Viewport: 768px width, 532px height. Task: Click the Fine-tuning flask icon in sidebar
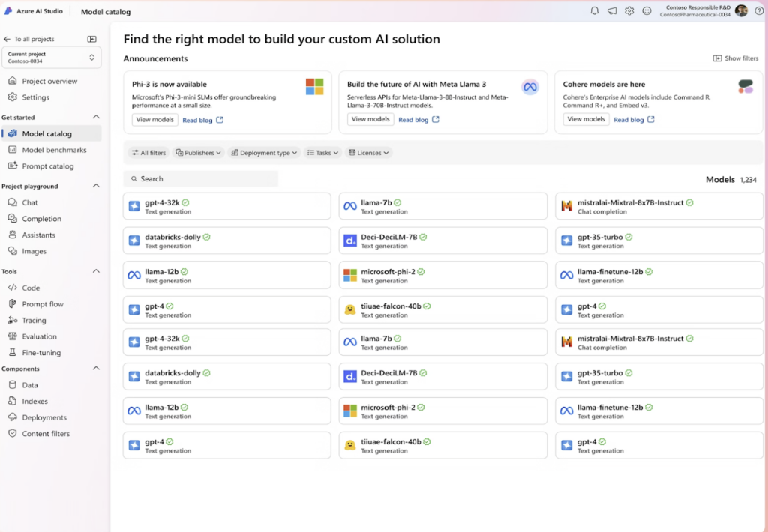[13, 352]
